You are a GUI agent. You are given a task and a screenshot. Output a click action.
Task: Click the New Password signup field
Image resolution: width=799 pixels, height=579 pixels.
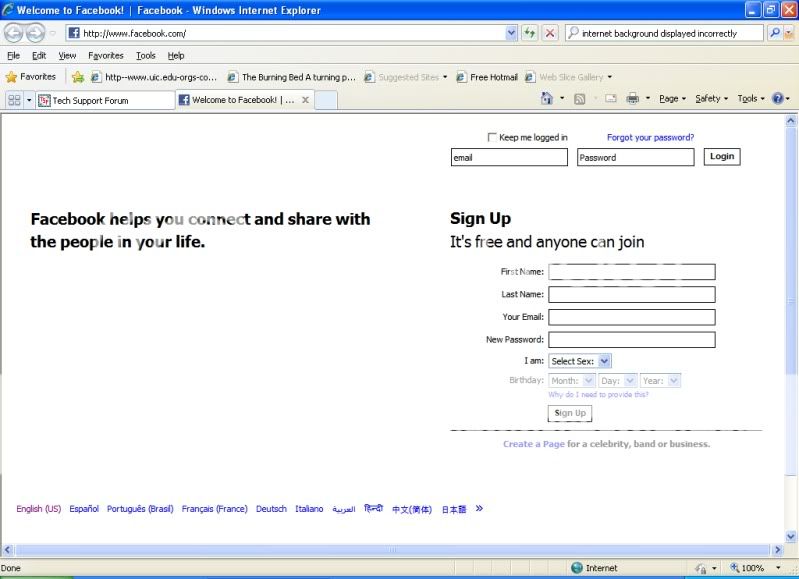632,339
